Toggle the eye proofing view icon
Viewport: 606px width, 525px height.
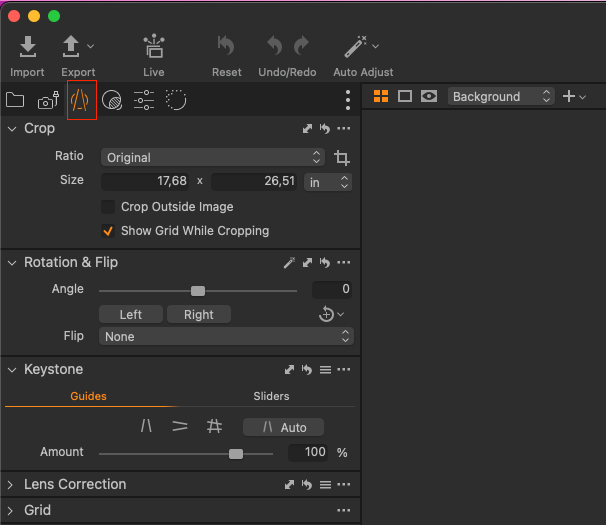pos(429,96)
